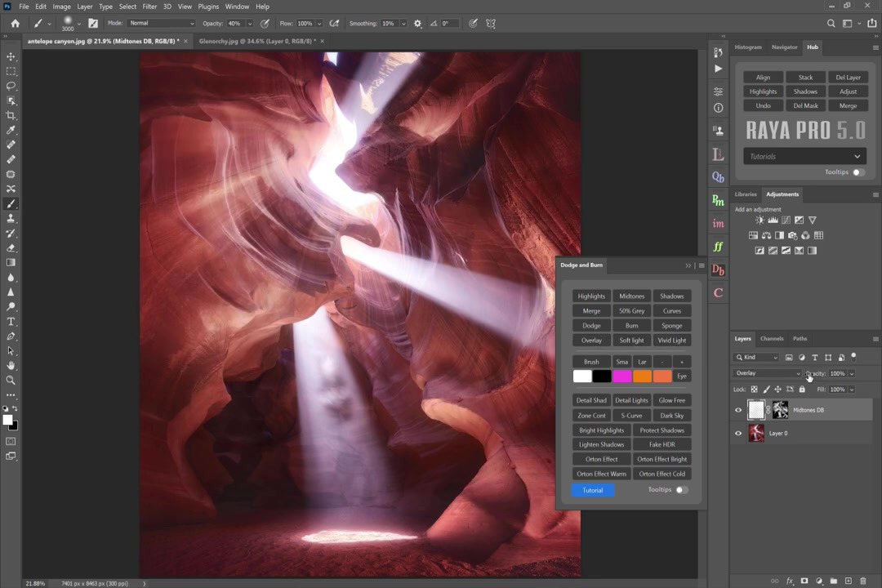Screen dimensions: 882x588
Task: Open the brush Mode dropdown set to Normal
Action: coord(162,24)
